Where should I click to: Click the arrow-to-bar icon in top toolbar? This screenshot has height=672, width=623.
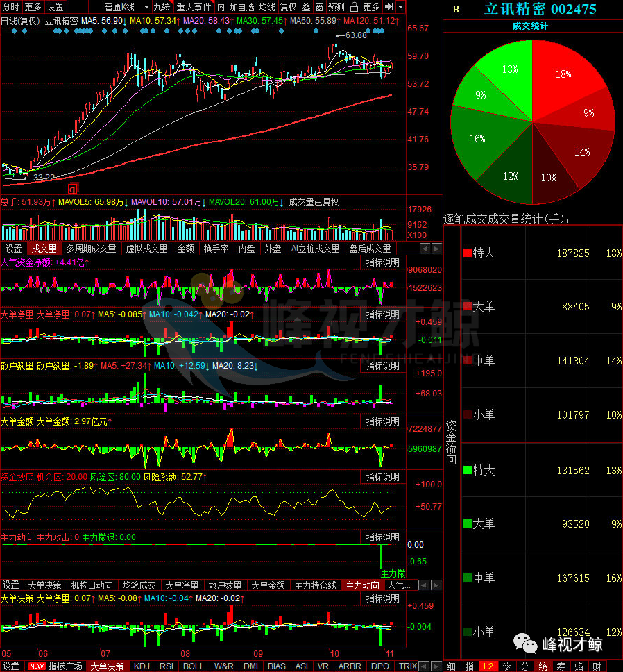tap(389, 7)
